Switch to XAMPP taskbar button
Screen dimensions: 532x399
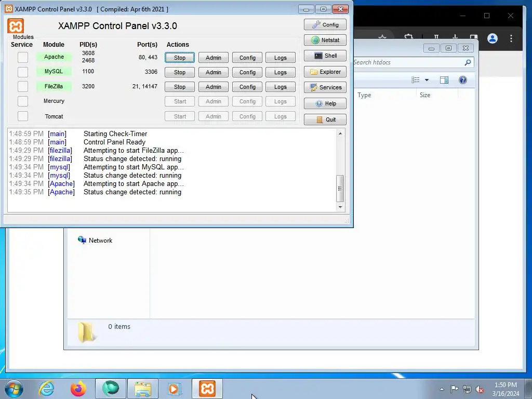(207, 389)
